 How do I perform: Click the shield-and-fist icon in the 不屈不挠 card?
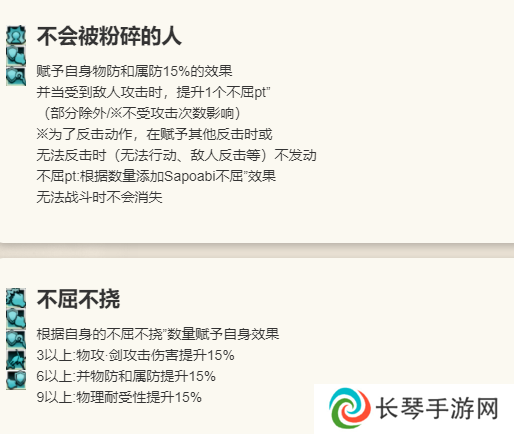16,318
